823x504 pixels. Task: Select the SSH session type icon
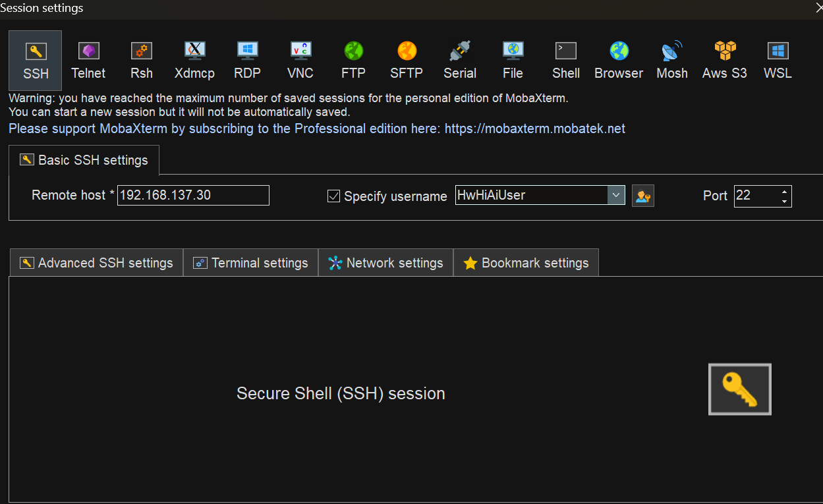36,60
